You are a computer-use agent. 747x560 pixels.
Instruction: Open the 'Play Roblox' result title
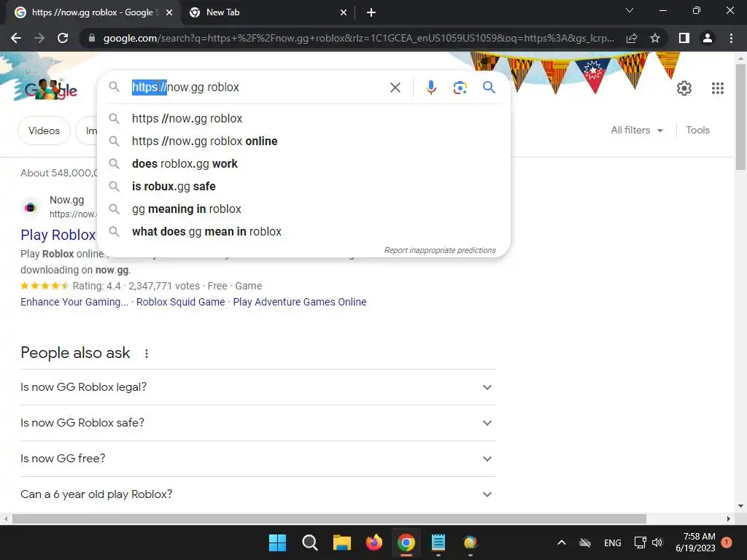[x=58, y=235]
